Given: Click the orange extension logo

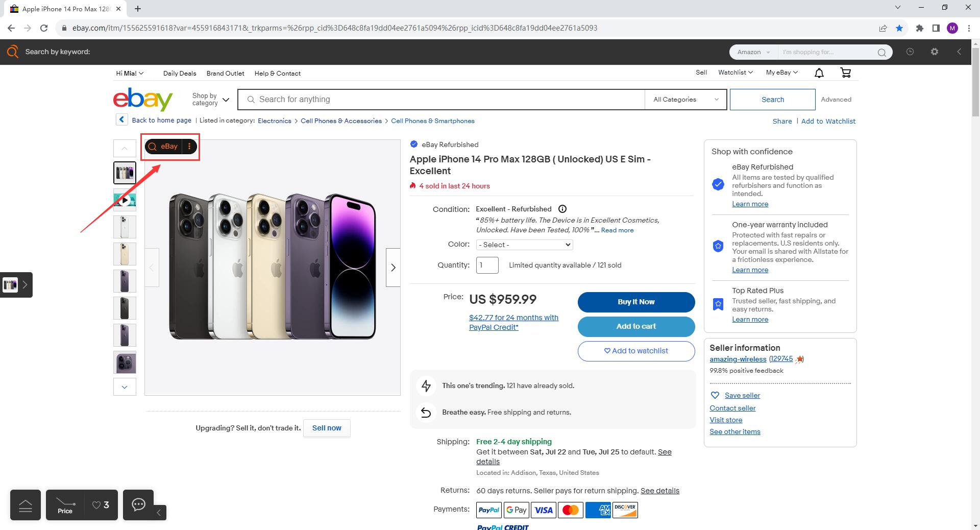Looking at the screenshot, I should click(12, 52).
